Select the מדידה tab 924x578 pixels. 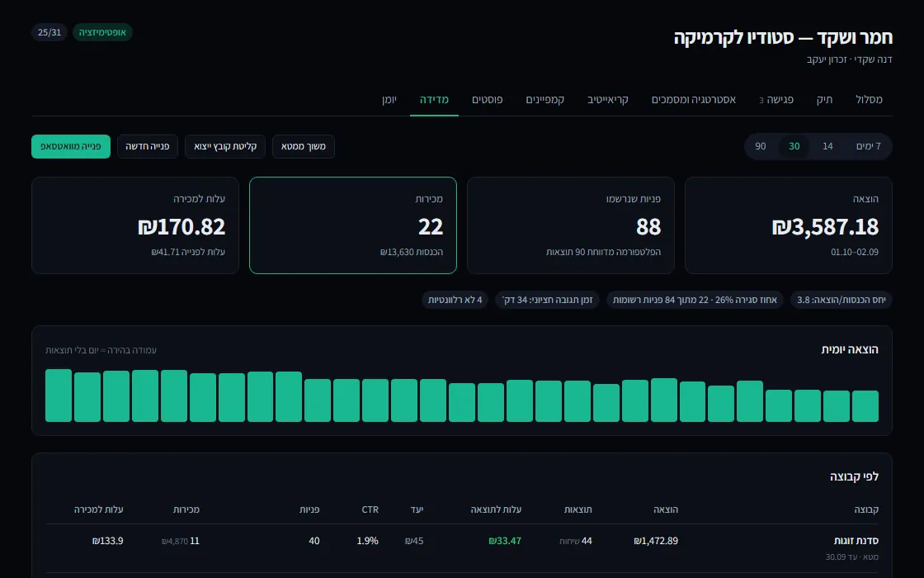434,99
